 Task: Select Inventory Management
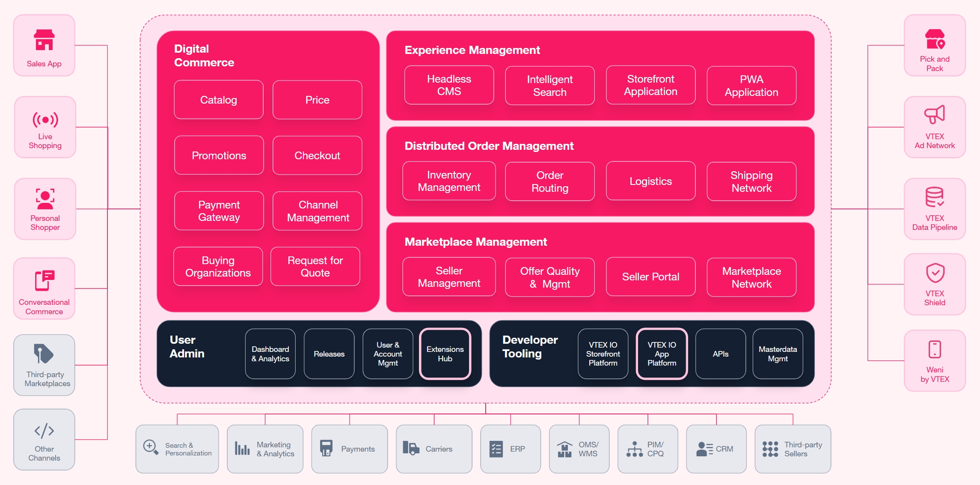[x=449, y=181]
